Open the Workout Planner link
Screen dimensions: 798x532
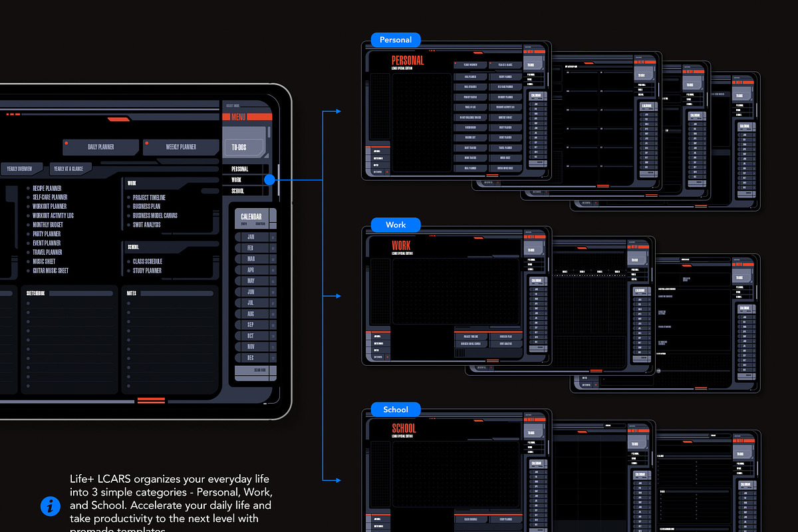pos(49,207)
